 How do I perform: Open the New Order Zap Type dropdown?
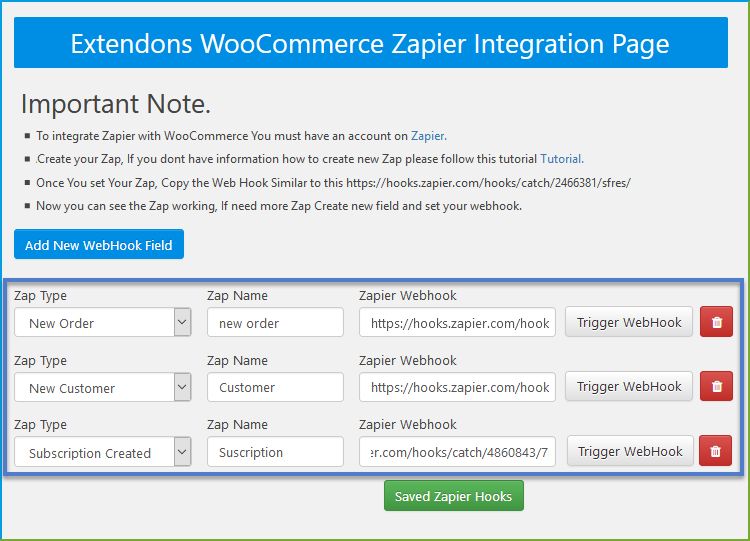tap(103, 322)
